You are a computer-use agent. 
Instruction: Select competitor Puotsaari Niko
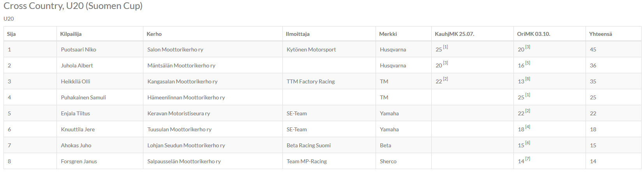(x=78, y=49)
